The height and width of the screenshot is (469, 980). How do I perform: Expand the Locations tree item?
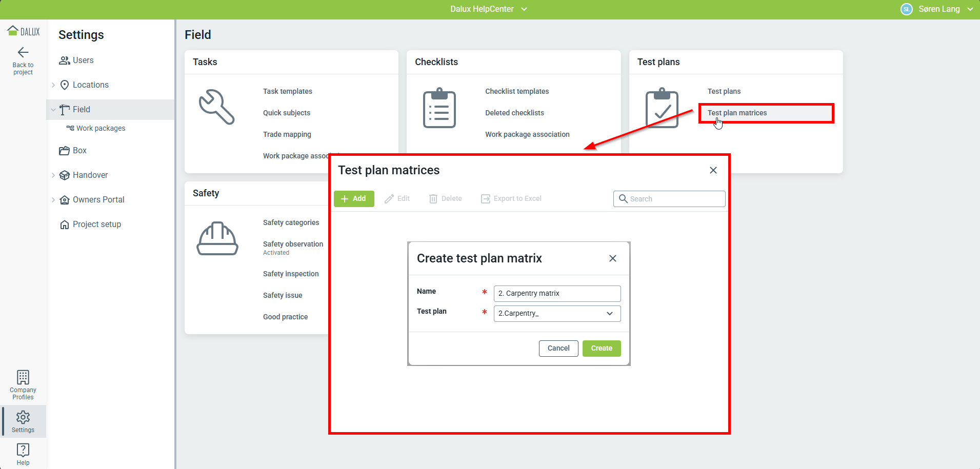53,85
